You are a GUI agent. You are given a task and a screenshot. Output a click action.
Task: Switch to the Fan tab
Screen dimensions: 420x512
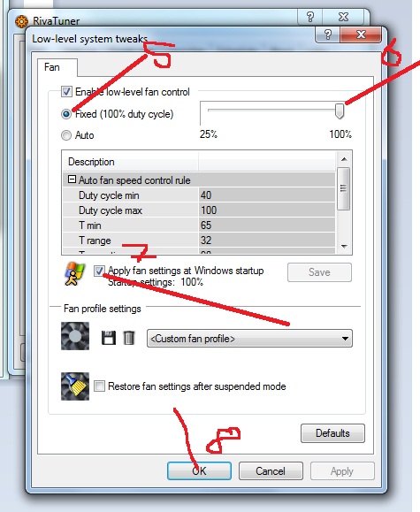coord(52,67)
